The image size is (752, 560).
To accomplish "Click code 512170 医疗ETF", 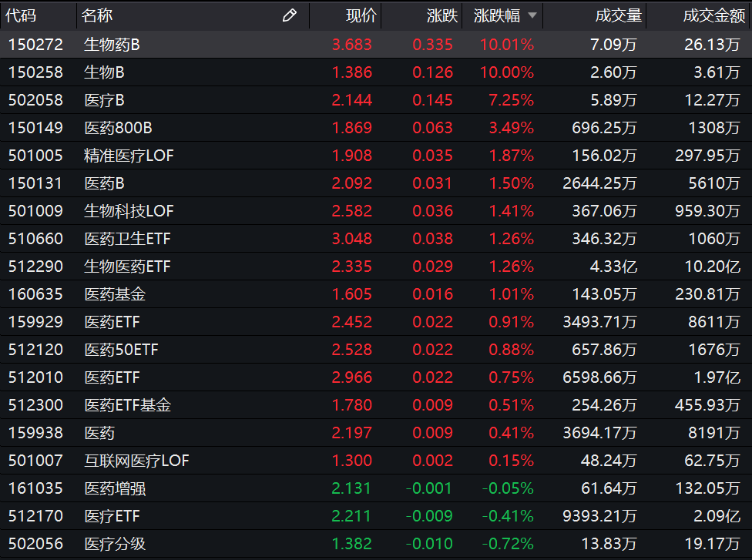I will click(x=35, y=516).
